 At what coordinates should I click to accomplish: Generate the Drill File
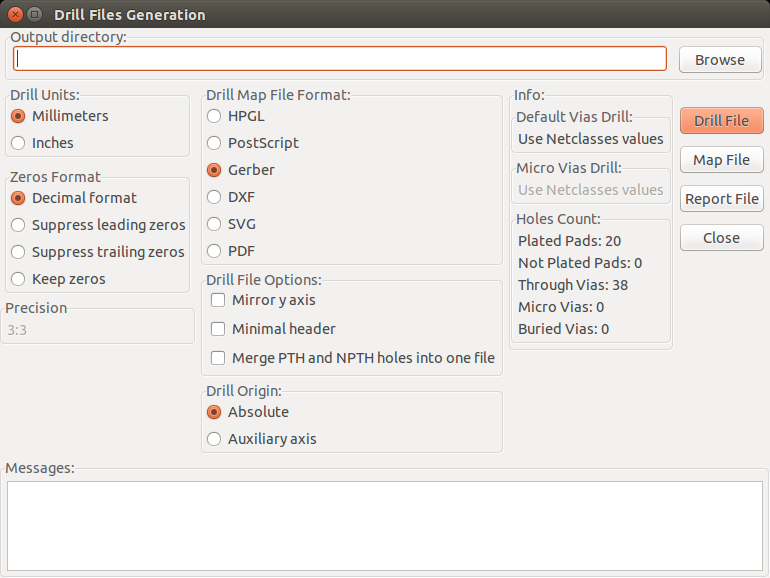point(721,121)
